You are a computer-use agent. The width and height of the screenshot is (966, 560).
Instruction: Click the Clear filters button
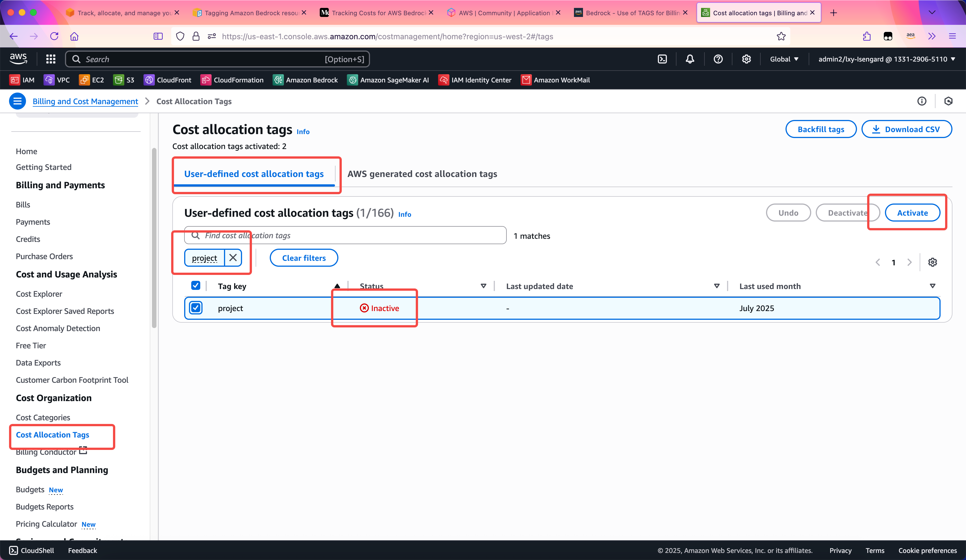tap(304, 258)
